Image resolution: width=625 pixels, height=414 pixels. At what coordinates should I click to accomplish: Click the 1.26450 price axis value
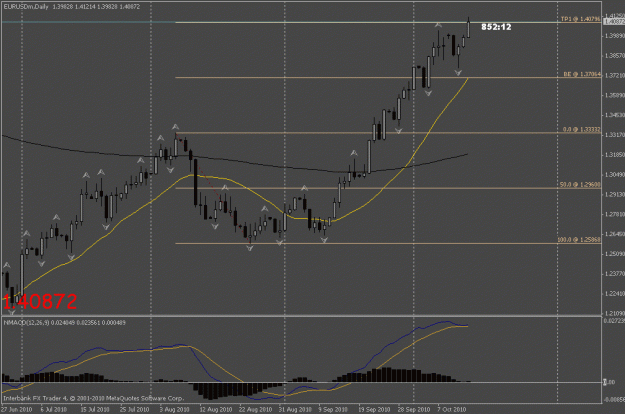[x=615, y=234]
